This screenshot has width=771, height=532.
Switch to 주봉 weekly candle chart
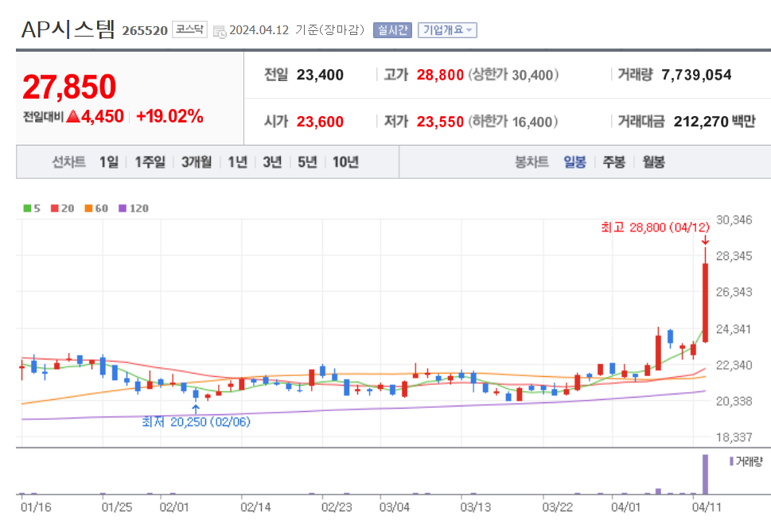[613, 161]
